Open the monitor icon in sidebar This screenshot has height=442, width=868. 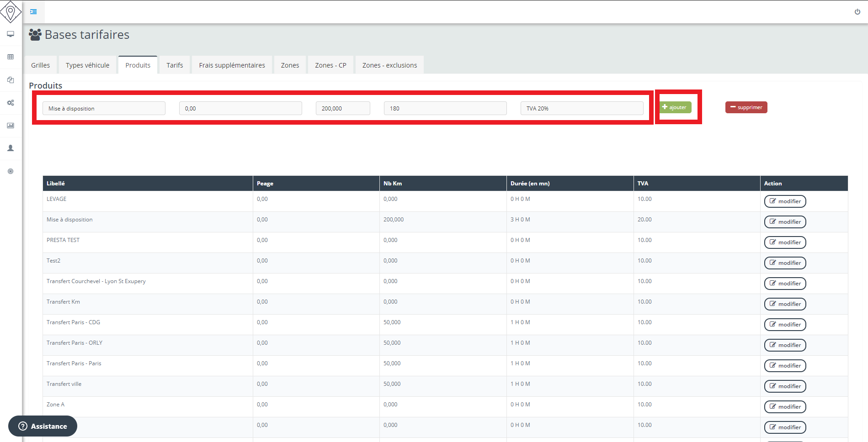pyautogui.click(x=11, y=34)
